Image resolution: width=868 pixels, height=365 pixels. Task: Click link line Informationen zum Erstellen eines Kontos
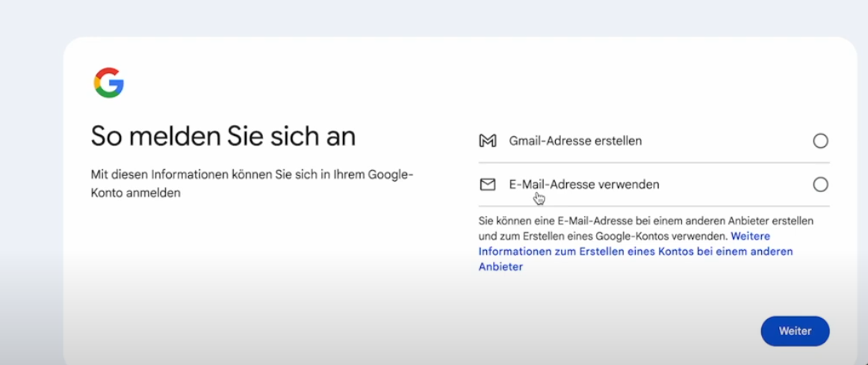pyautogui.click(x=636, y=251)
